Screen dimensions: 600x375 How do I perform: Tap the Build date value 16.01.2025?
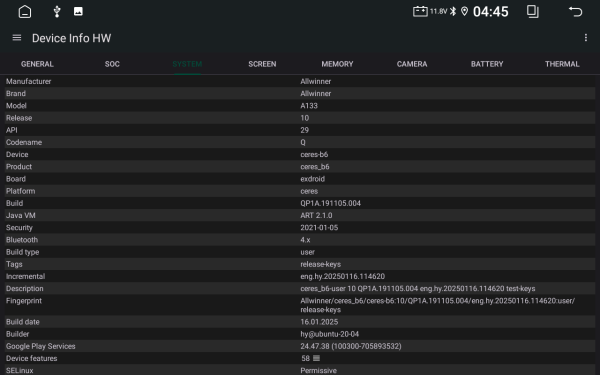click(x=319, y=322)
